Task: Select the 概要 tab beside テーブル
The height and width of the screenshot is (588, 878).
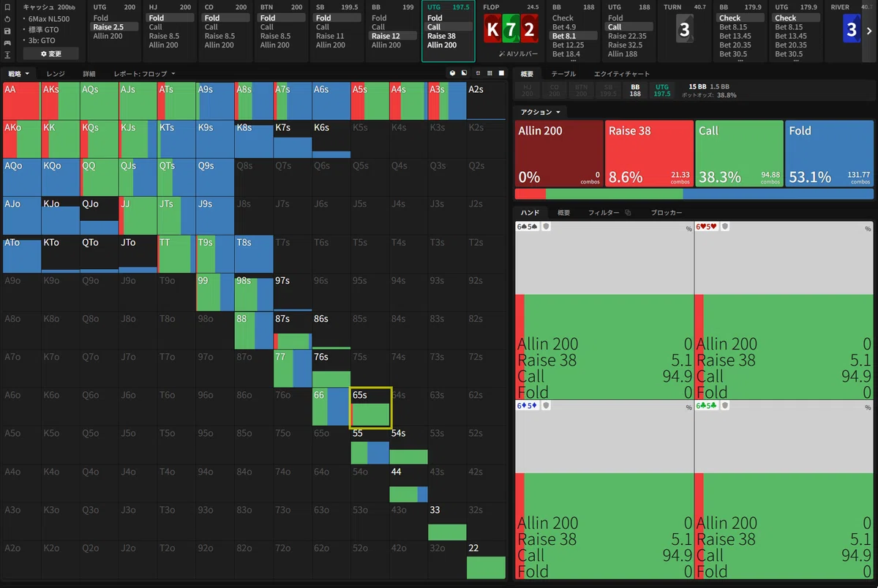Action: (527, 74)
